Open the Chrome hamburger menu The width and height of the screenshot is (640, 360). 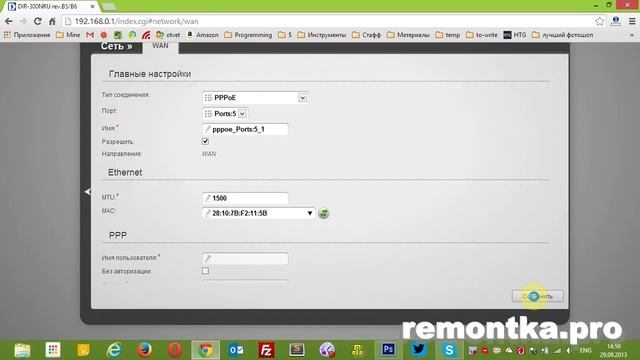click(x=632, y=21)
